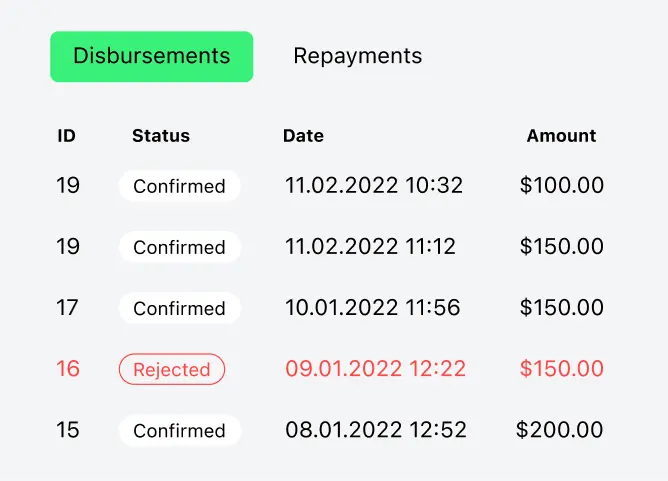Click Confirmed badge on ID 17 row
668x481 pixels.
tap(179, 308)
